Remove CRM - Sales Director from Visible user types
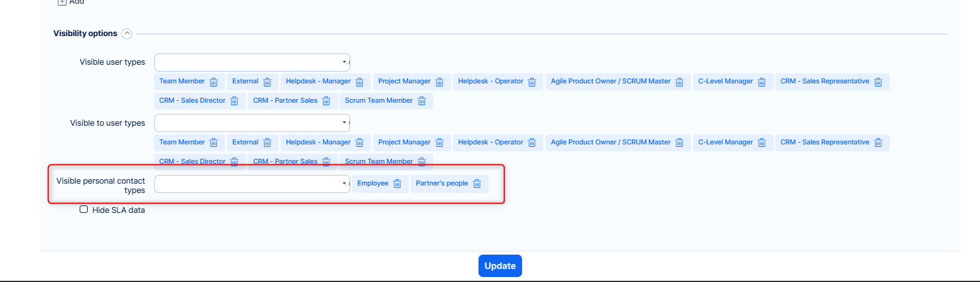The width and height of the screenshot is (980, 282). (234, 101)
